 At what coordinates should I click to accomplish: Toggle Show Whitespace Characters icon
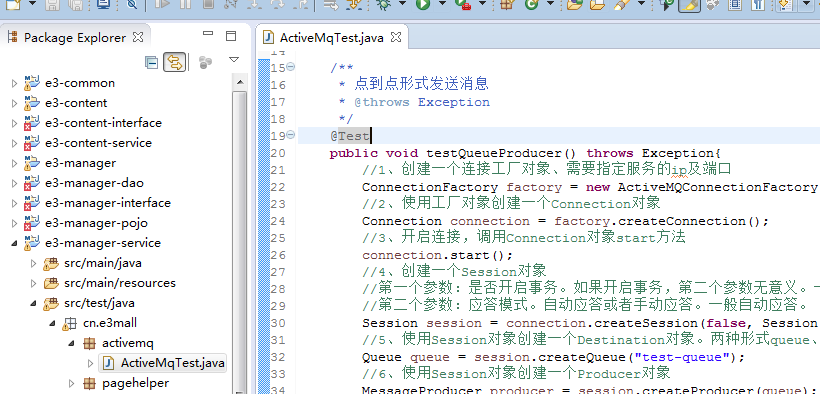coord(758,4)
